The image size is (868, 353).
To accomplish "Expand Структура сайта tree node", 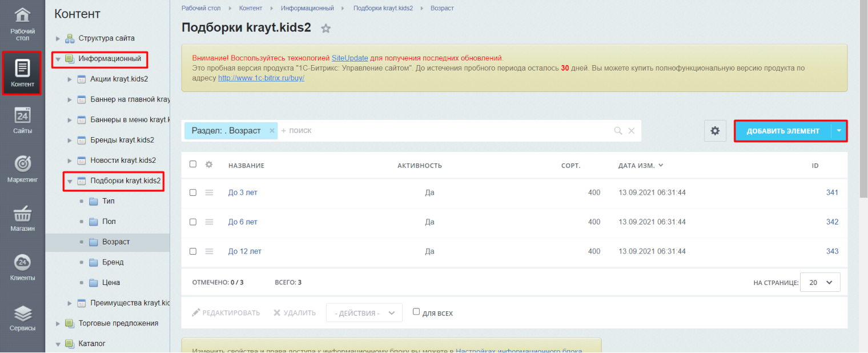I will 57,38.
